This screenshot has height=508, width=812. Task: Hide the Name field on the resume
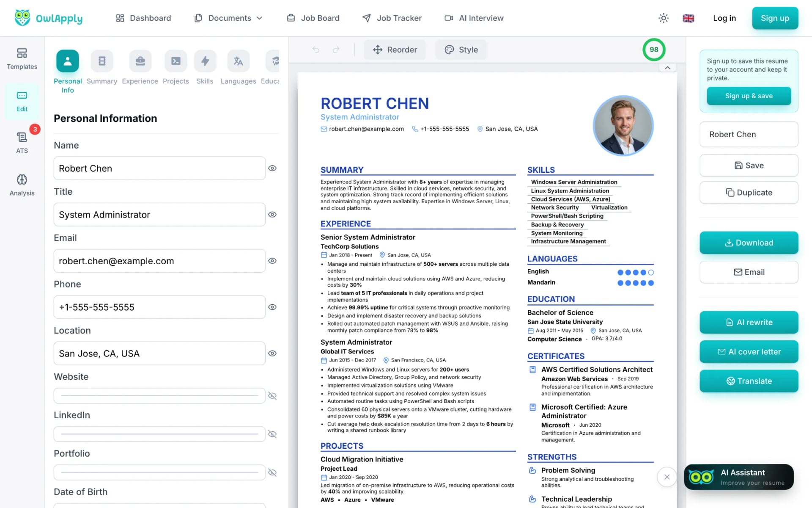point(272,168)
